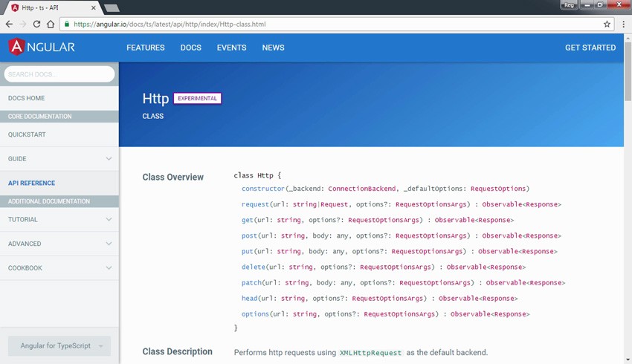This screenshot has width=632, height=364.
Task: Click the Class Description heading
Action: click(178, 351)
